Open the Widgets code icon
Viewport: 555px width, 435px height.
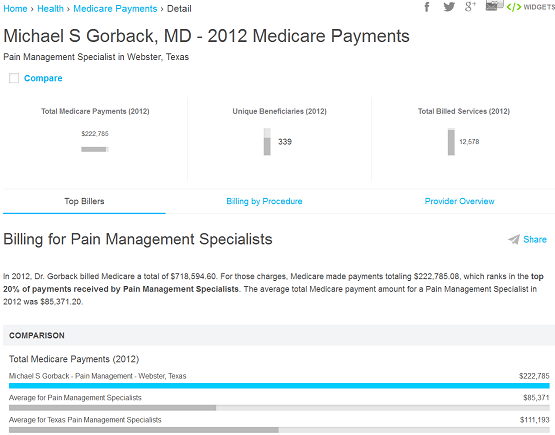tap(514, 7)
